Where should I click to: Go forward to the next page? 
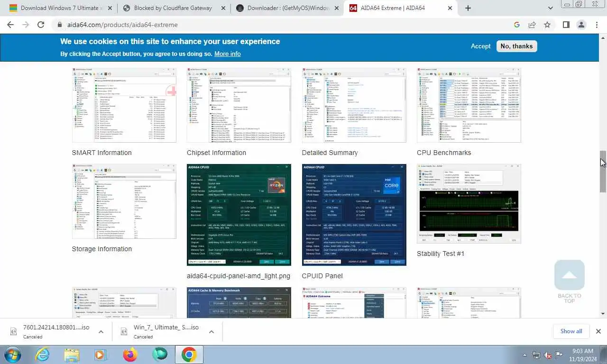(26, 25)
